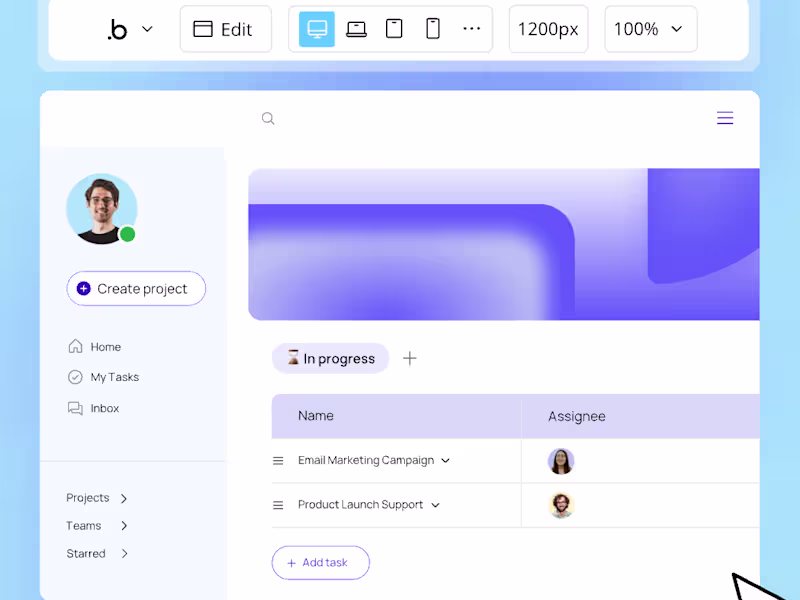The height and width of the screenshot is (600, 800).
Task: Click the drag handle beside Email Marketing Campaign
Action: 278,461
